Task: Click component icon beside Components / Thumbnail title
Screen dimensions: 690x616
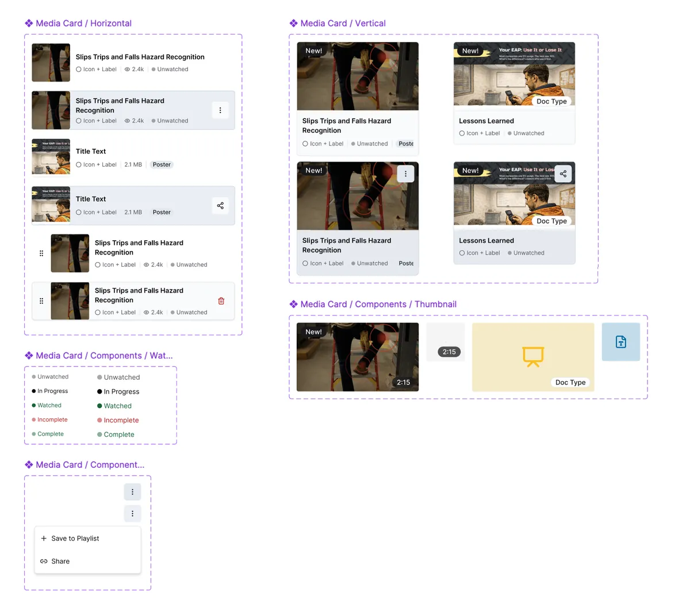Action: click(293, 305)
